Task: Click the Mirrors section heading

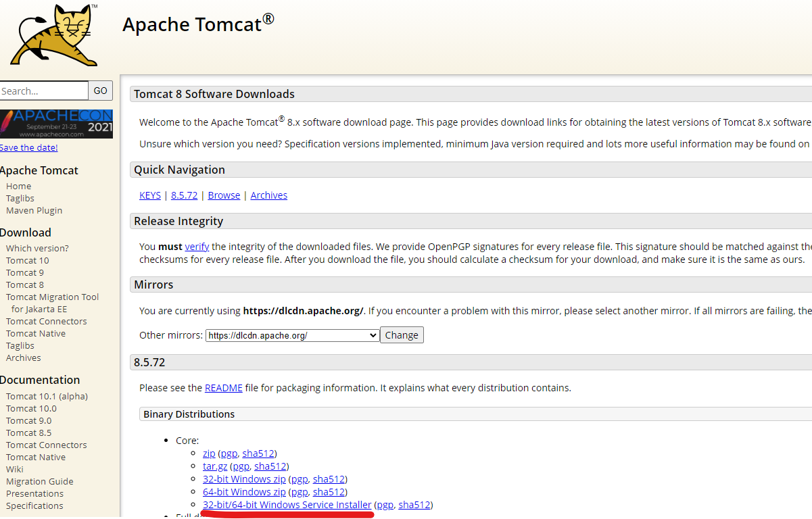Action: pos(153,285)
